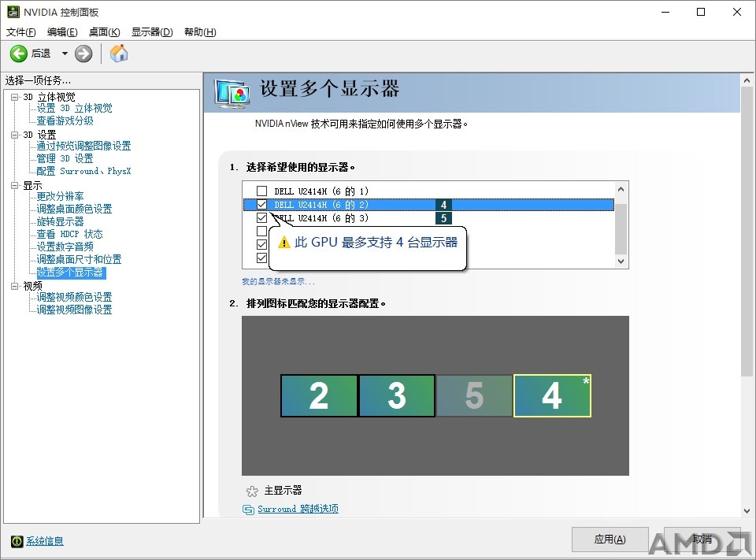This screenshot has height=560, width=756.
Task: Open the dropdown arrow next to 后退
Action: (x=65, y=54)
